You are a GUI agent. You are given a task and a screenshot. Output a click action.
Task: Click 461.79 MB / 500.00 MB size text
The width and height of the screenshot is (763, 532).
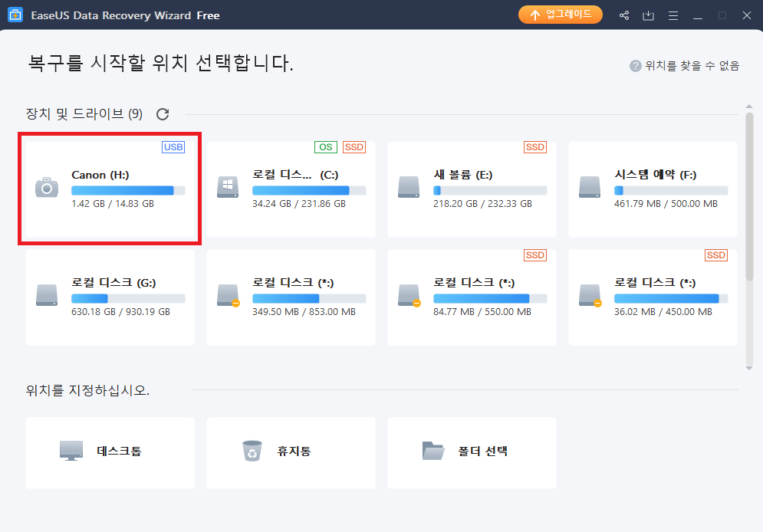[666, 204]
